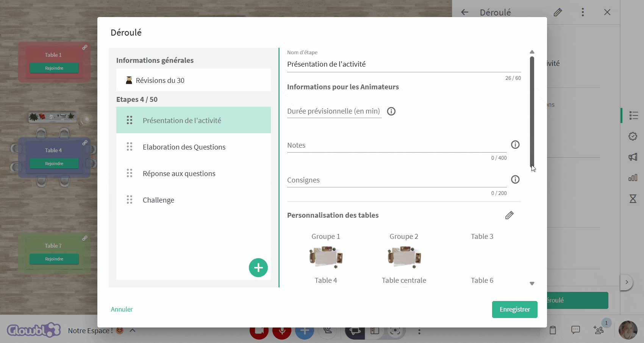Screen dimensions: 644x343
Task: Select the Groupe 1 table thumbnail
Action: tap(326, 257)
